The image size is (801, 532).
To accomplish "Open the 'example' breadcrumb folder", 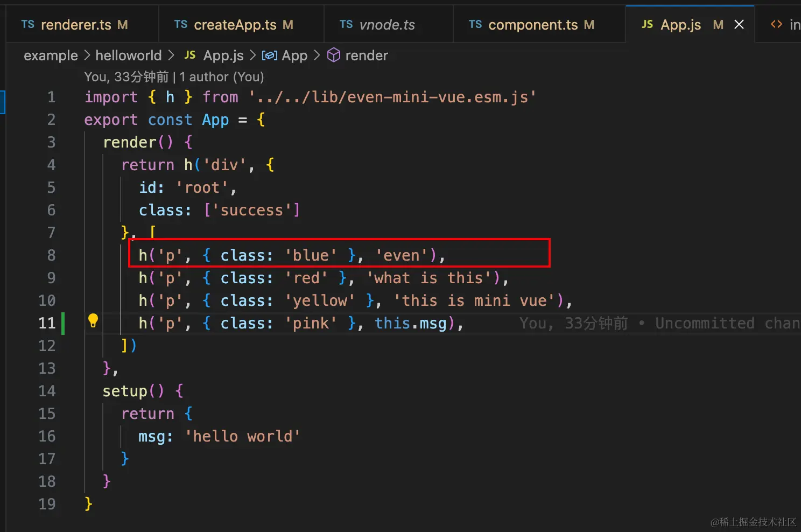I will [51, 55].
